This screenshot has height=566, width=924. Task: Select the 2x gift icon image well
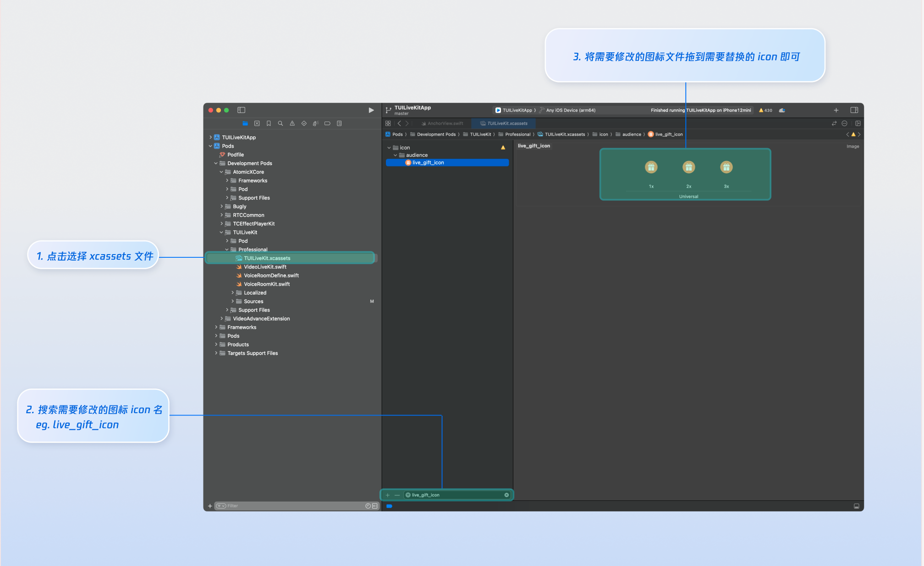(x=688, y=167)
